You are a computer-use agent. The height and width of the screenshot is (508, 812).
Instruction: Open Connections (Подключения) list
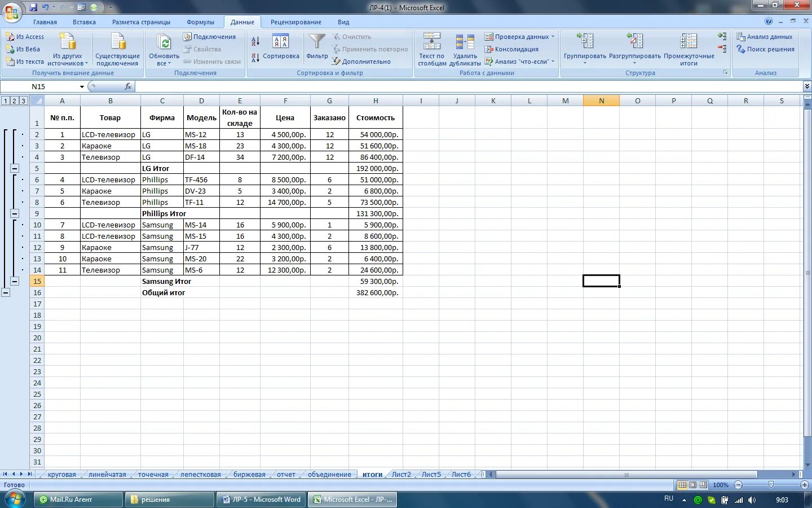click(x=209, y=37)
